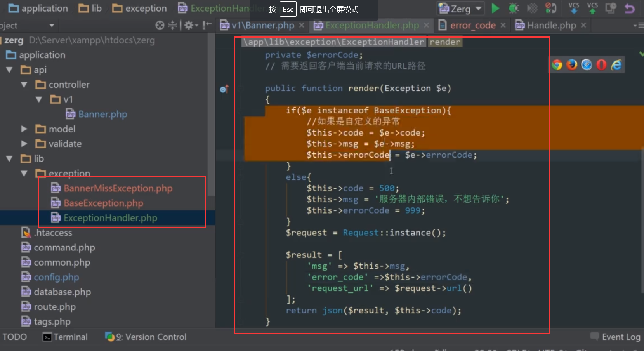The width and height of the screenshot is (644, 351).
Task: Select tags.php file
Action: [x=46, y=321]
